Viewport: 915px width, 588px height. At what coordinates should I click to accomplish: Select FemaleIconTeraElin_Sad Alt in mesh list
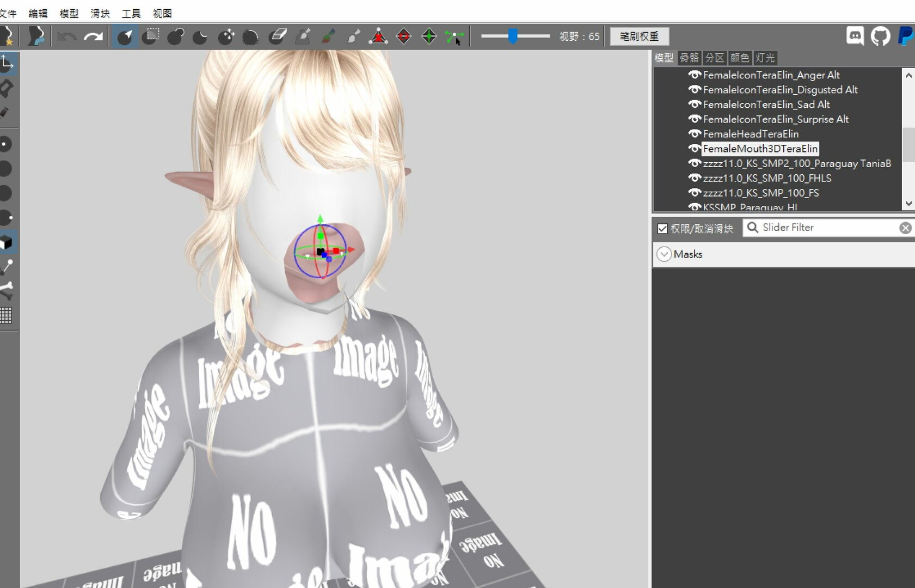tap(766, 105)
